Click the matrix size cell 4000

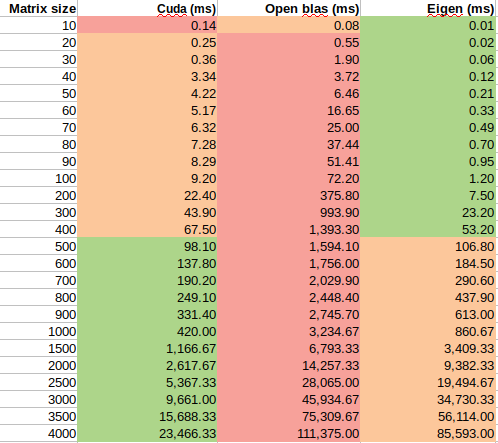[38, 433]
